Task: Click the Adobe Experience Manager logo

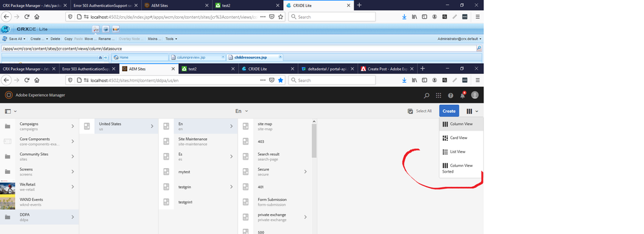Action: coord(8,95)
